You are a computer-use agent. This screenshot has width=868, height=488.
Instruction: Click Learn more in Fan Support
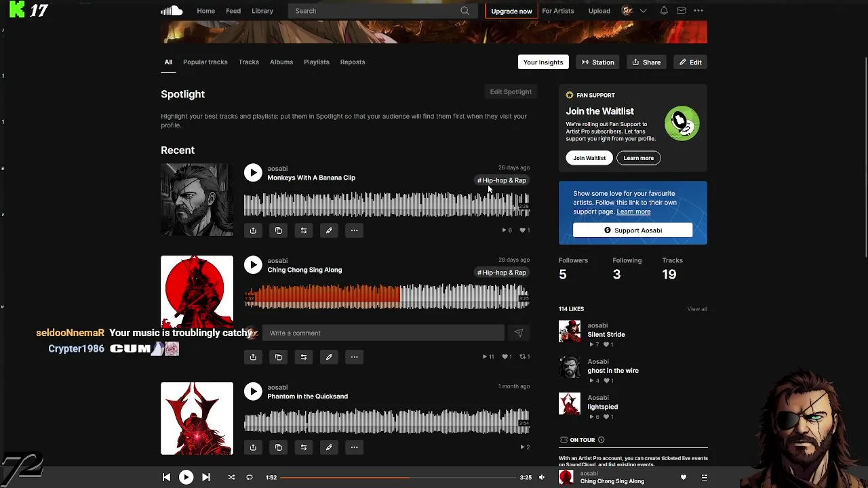coord(639,158)
